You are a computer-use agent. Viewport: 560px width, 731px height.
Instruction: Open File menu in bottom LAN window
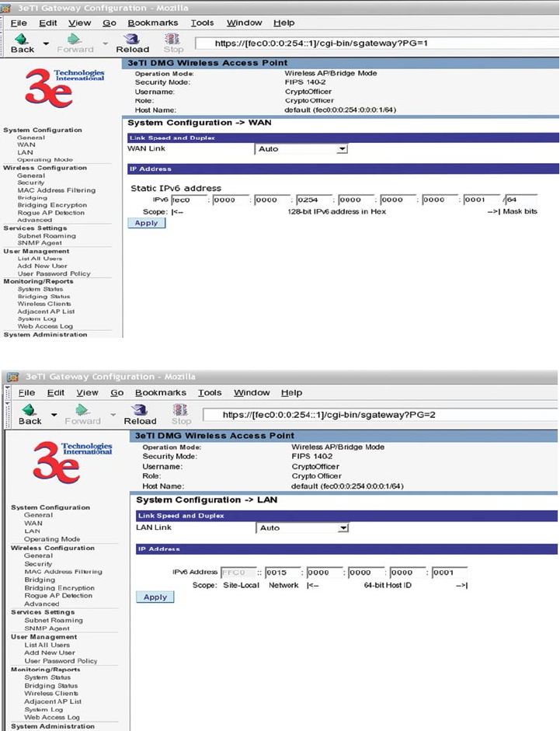tap(26, 392)
